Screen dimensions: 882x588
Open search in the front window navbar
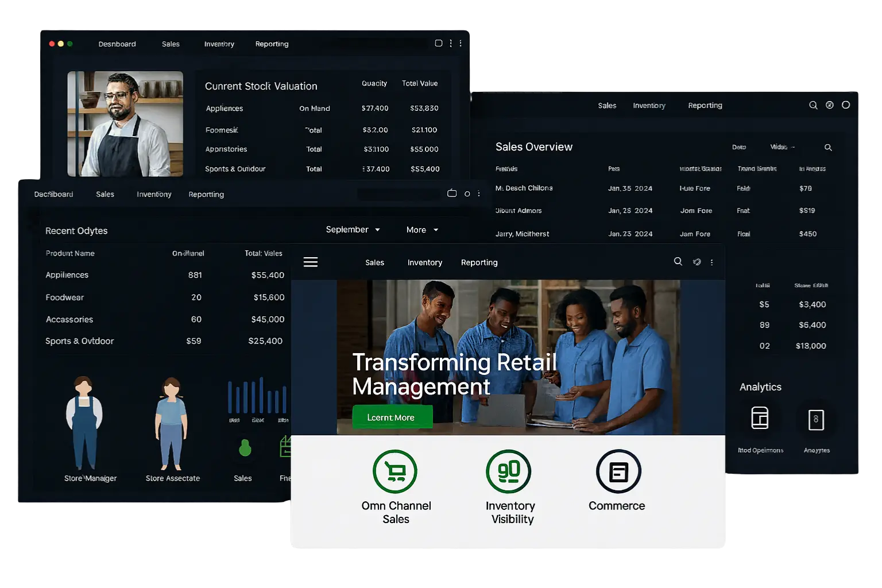(678, 262)
